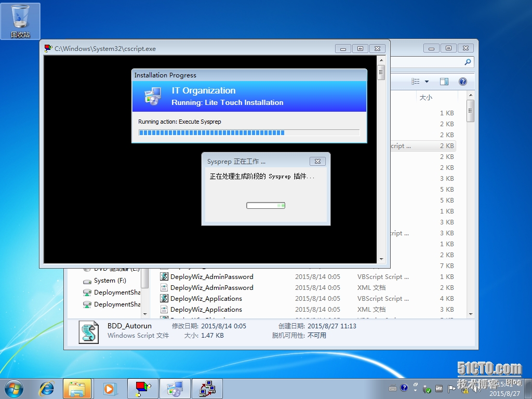The width and height of the screenshot is (532, 399).
Task: Click the Safely Remove Hardware tray icon
Action: coord(427,389)
